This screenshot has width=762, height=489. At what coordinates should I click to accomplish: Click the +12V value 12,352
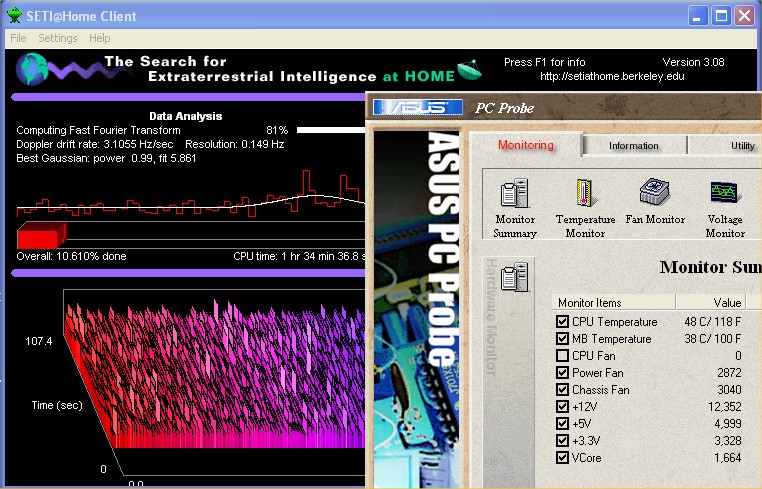click(x=725, y=406)
